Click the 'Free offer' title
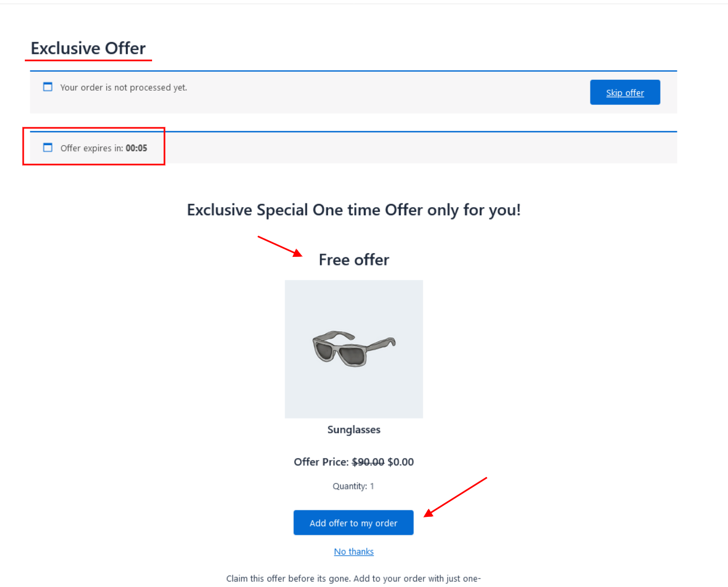The height and width of the screenshot is (587, 728). (354, 260)
